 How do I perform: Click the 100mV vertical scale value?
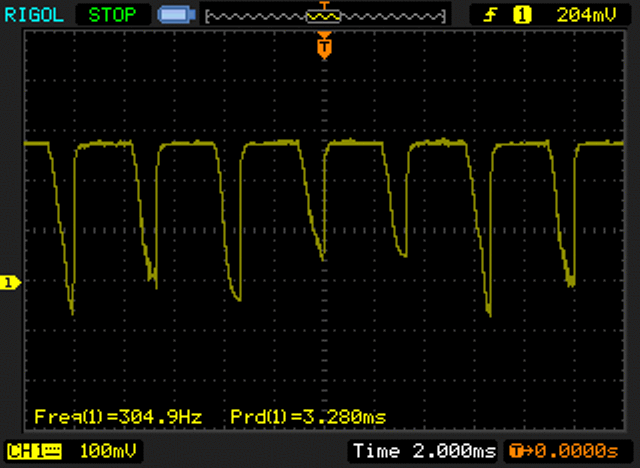108,451
